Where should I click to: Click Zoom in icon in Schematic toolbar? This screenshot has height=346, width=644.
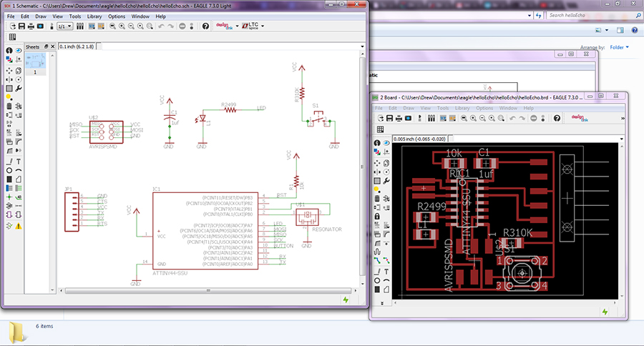[122, 26]
